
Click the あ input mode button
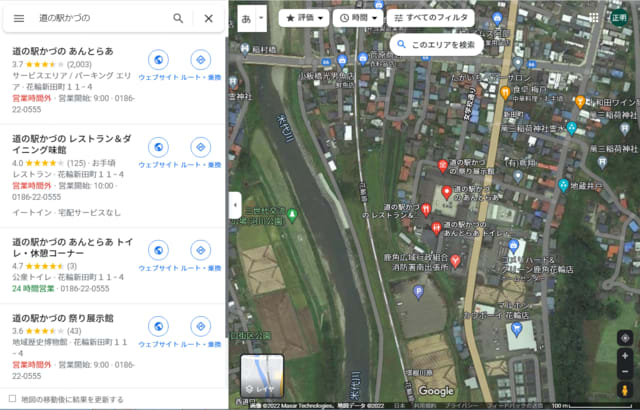(x=247, y=18)
